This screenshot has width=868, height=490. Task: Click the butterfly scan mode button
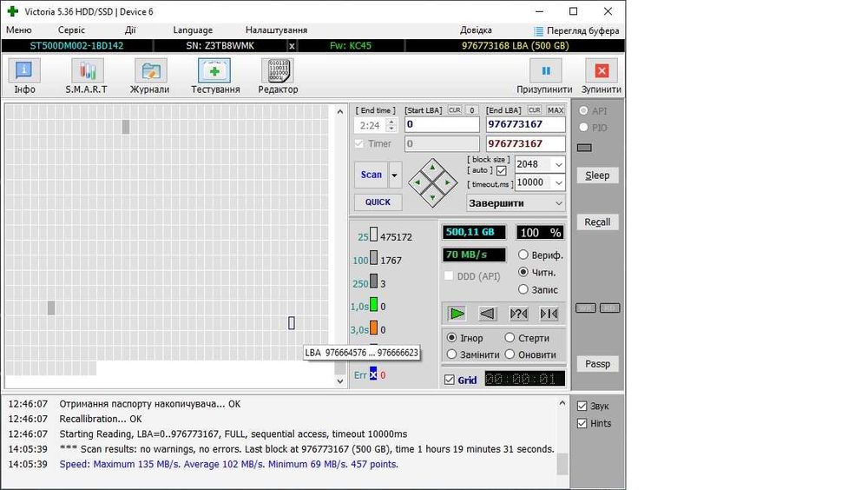[549, 314]
